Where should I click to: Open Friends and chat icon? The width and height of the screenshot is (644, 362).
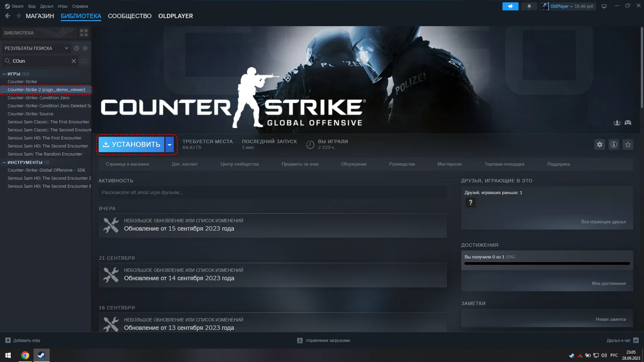point(636,340)
